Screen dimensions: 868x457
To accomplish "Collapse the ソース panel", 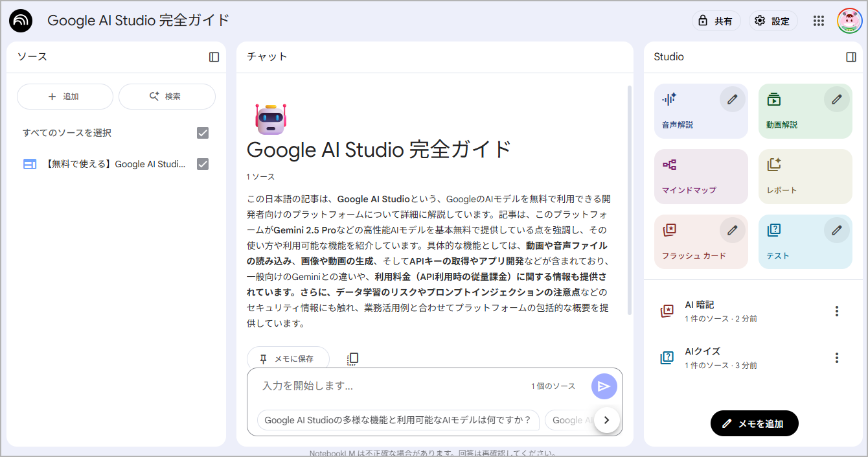I will 213,57.
